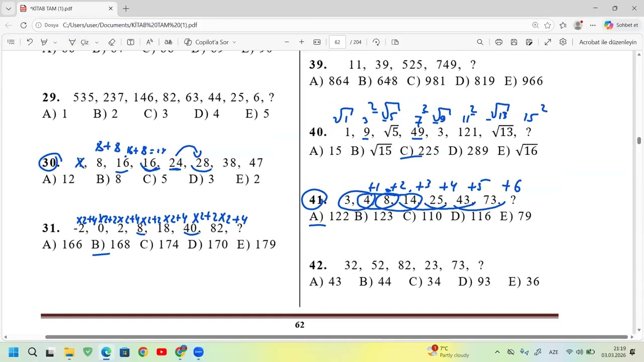
Task: Click answer 'A) 122' of question 41
Action: 330,216
